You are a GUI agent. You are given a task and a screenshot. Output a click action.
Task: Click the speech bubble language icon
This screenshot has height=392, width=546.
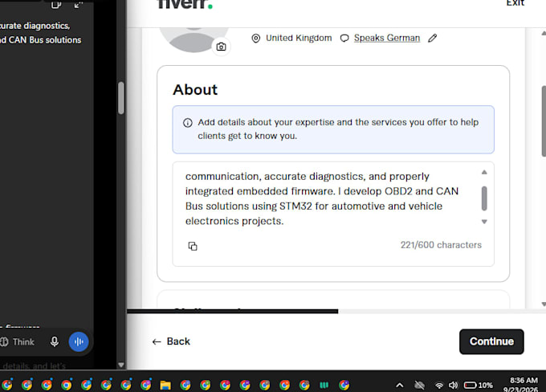click(x=344, y=39)
